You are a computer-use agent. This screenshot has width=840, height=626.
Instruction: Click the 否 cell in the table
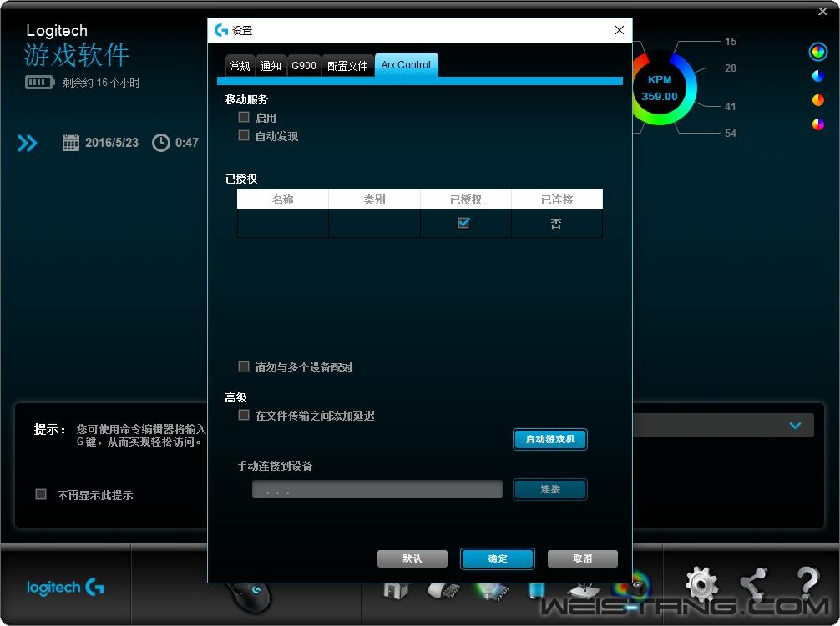556,224
